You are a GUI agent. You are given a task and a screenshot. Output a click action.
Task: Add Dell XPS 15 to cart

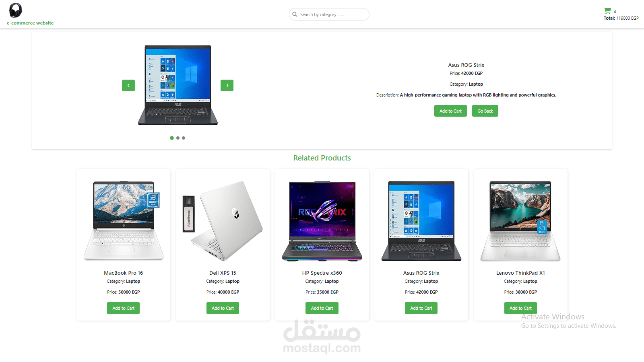click(223, 308)
